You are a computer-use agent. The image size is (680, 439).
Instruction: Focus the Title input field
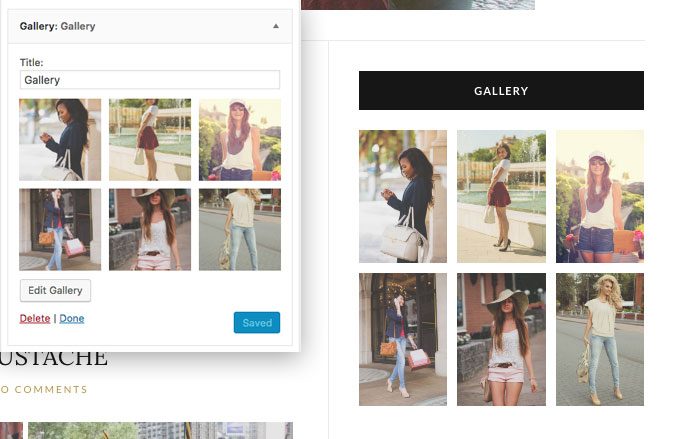tap(150, 80)
